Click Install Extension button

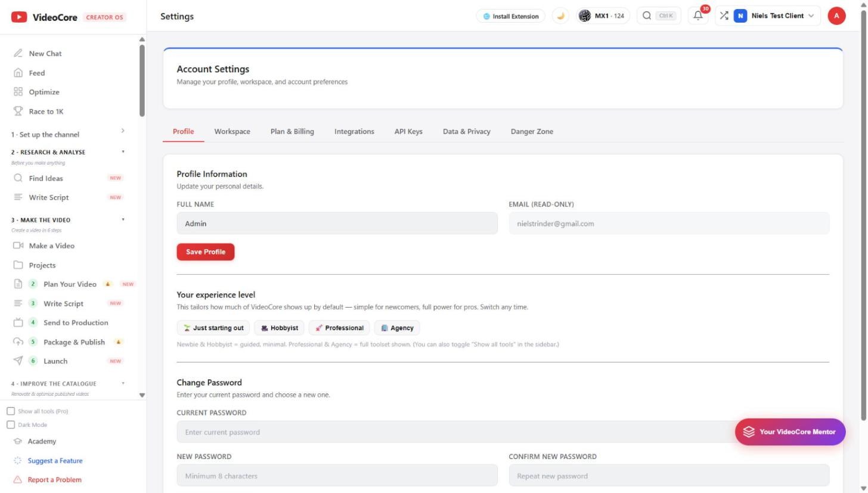pyautogui.click(x=511, y=16)
